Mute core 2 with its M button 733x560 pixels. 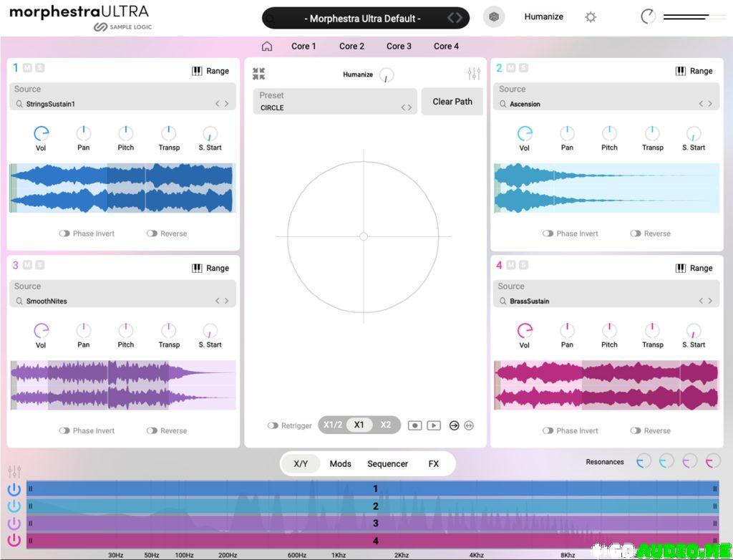[510, 66]
